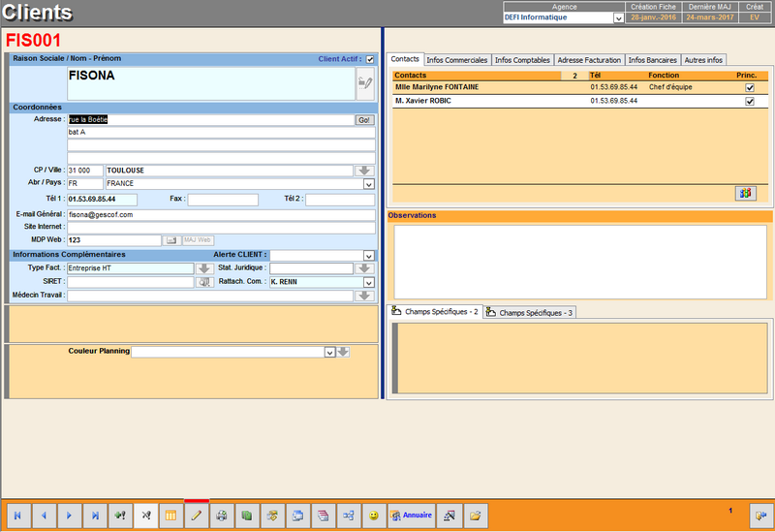Toggle Princ. checkbox for Xavier ROBIC
Screen dimensions: 775x532
click(x=748, y=101)
